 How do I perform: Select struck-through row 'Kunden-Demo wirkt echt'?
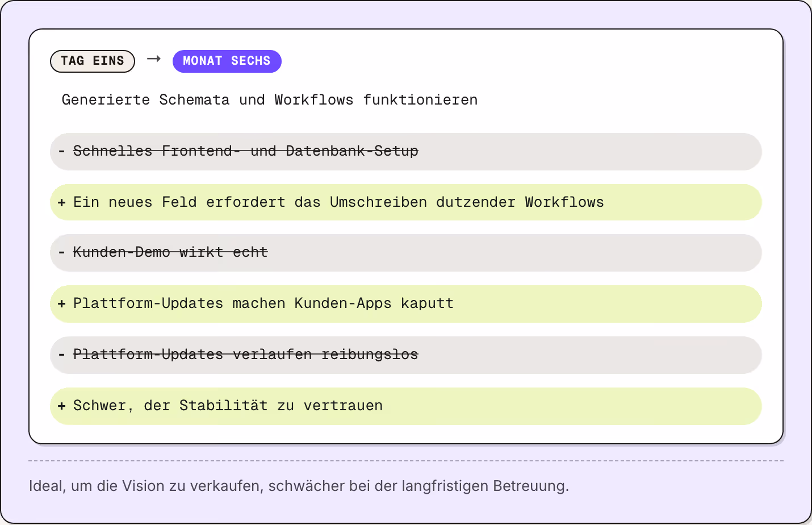(x=406, y=253)
